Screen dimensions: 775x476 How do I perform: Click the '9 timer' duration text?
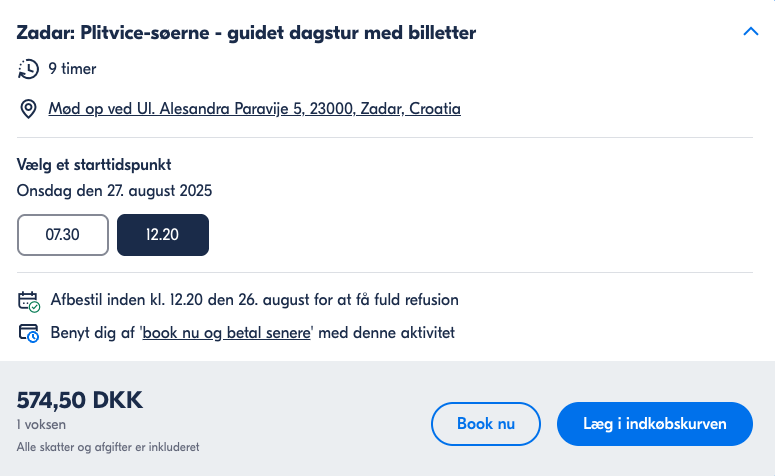72,69
